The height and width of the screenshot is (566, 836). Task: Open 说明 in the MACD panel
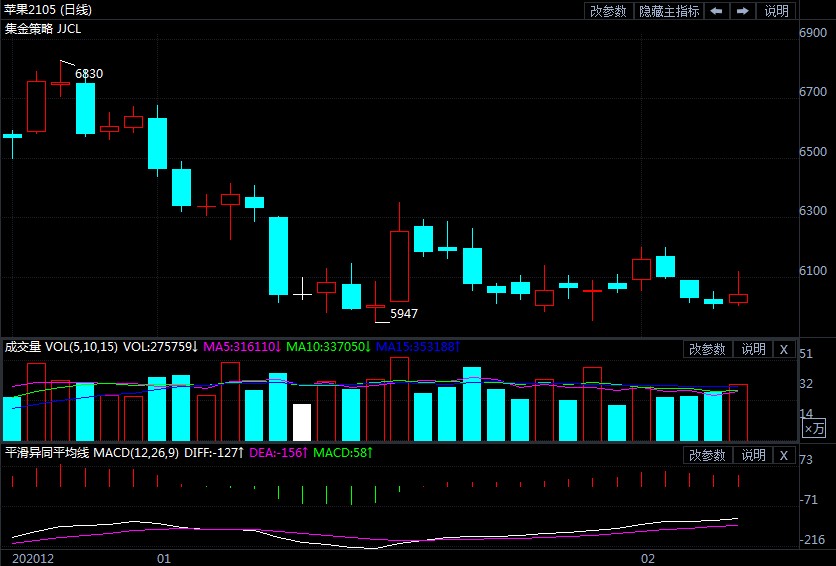(x=753, y=455)
